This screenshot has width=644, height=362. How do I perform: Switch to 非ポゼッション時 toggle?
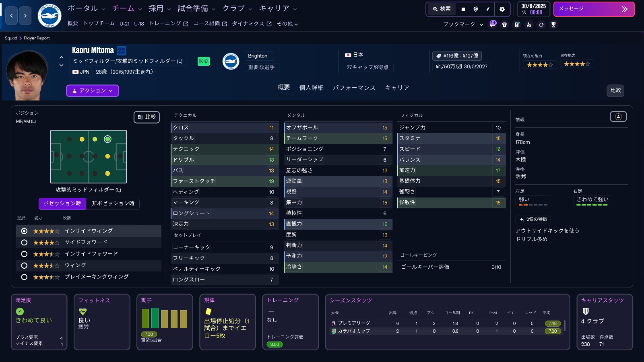click(113, 204)
